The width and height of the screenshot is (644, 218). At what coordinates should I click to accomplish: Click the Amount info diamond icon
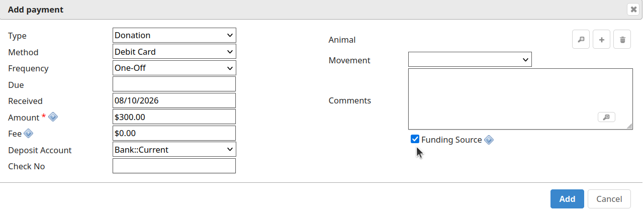tap(53, 117)
